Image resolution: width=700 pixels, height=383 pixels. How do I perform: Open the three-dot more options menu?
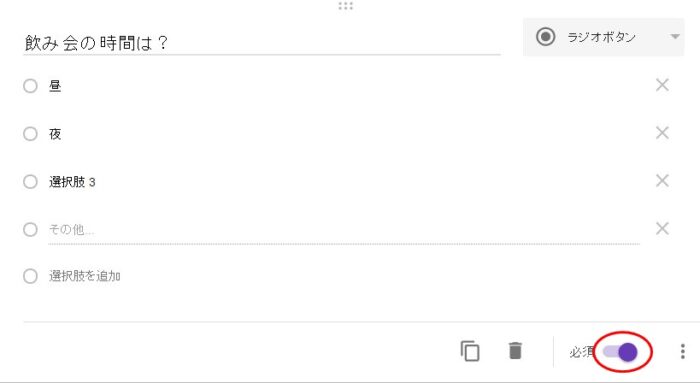click(x=683, y=351)
